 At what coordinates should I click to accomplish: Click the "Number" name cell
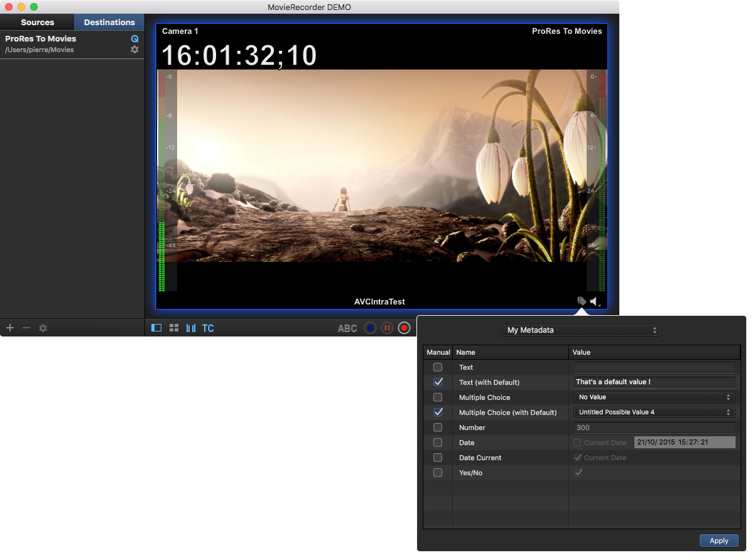point(472,428)
